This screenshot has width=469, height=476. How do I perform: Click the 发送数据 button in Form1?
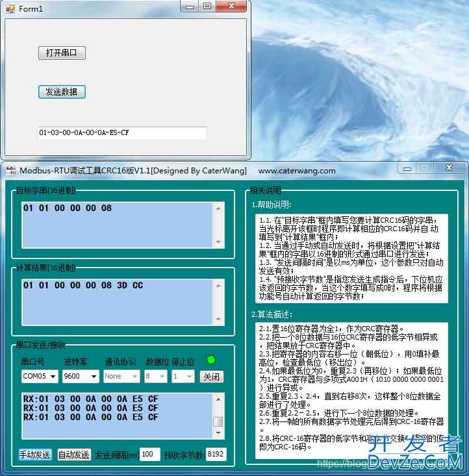tap(62, 92)
